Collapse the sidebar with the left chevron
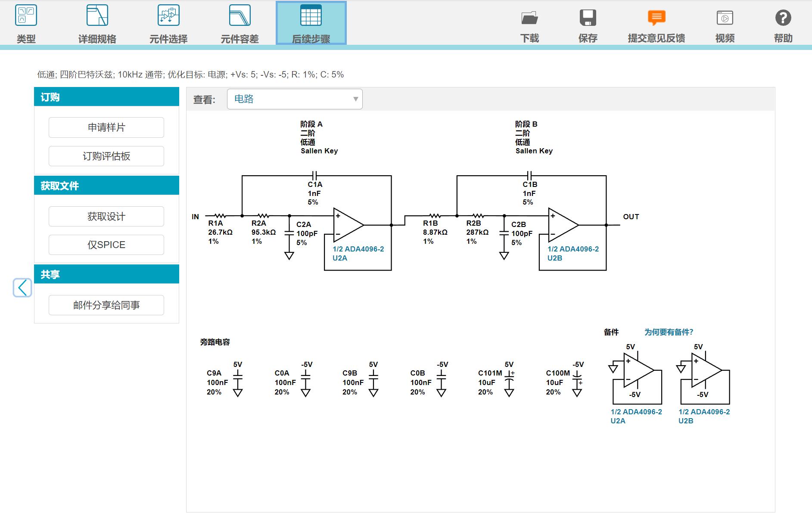Viewport: 812px width, 528px height. pos(22,288)
